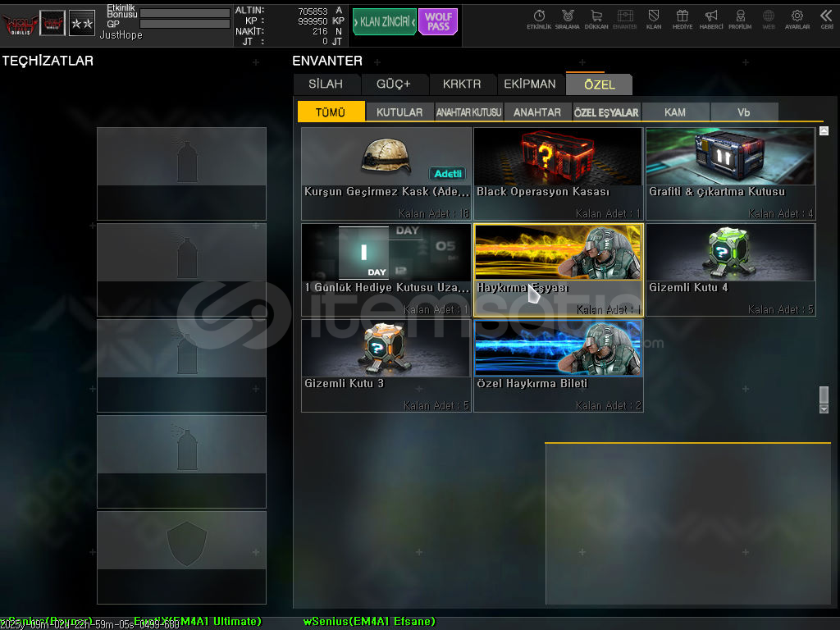Open the PROFİLİM profile icon
Screen dimensions: 840x630
pos(740,20)
